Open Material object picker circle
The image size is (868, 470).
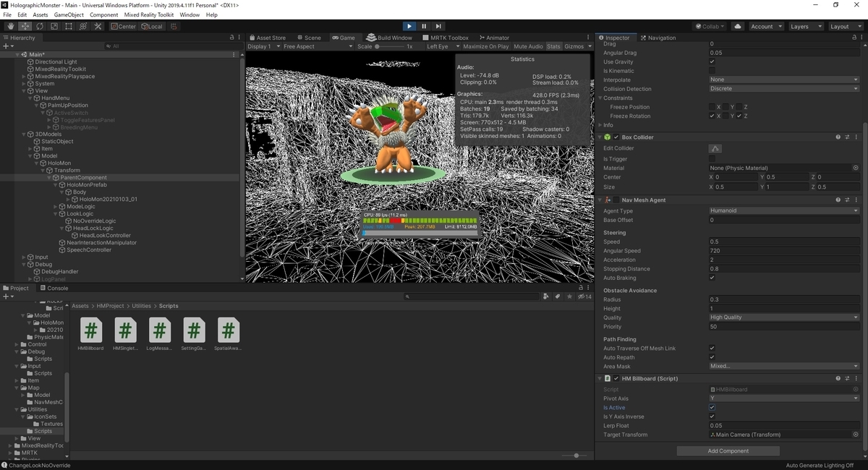click(856, 168)
